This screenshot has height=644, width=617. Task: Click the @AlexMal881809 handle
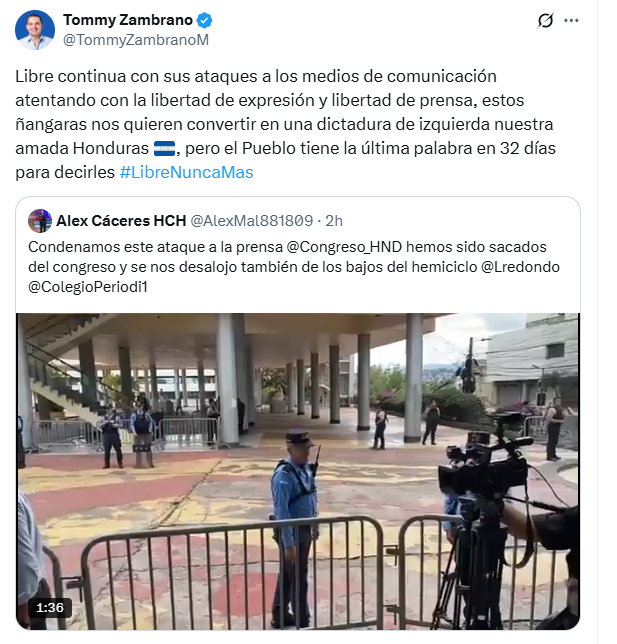point(252,221)
